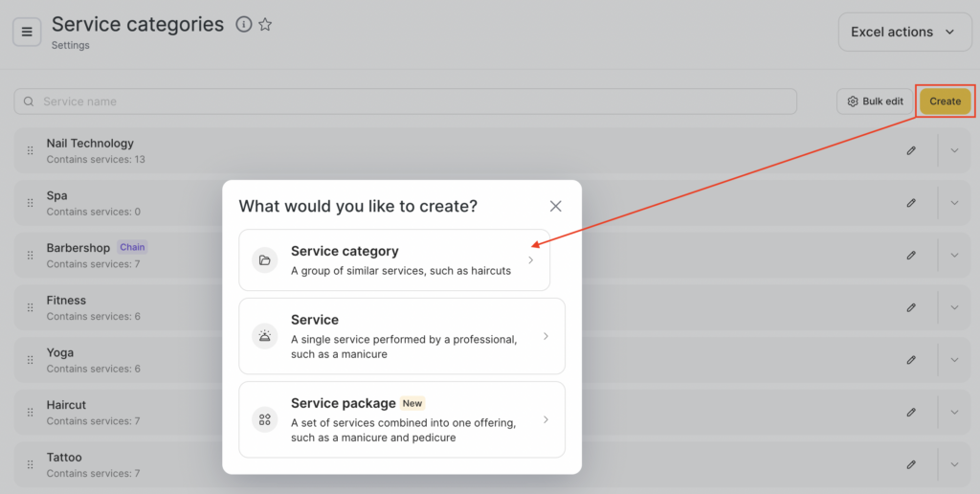The height and width of the screenshot is (494, 980).
Task: Star the Service categories page as favorite
Action: point(265,25)
